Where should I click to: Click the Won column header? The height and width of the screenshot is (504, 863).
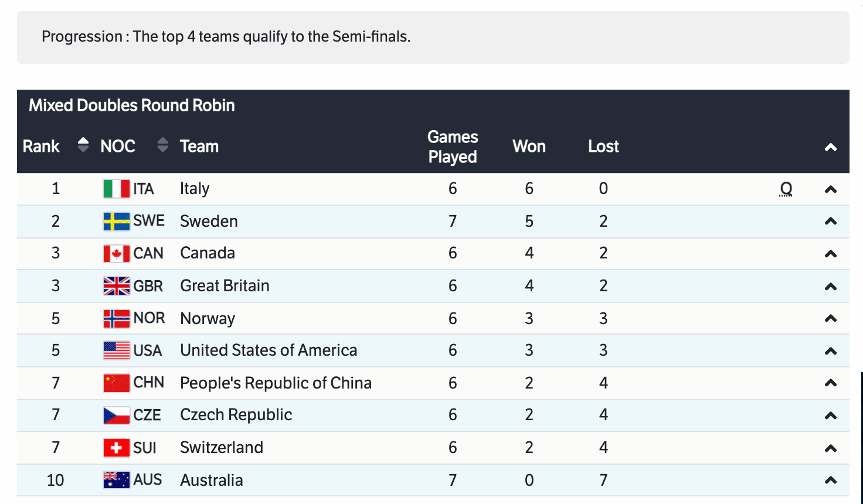(x=529, y=147)
